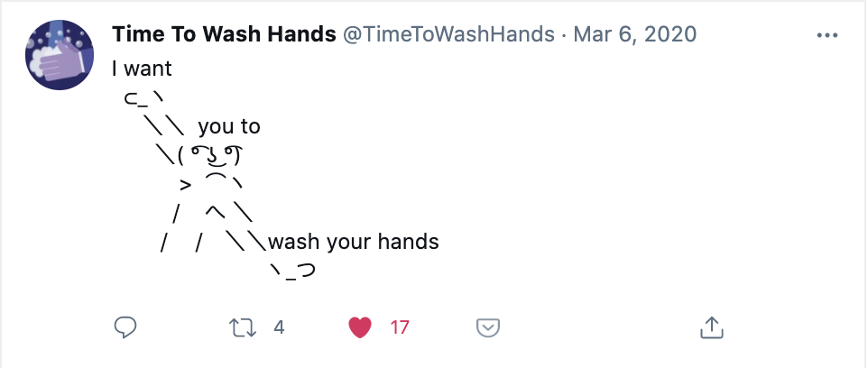Viewport: 868px width, 368px height.
Task: Click the ASCII figure's ">" elbow character
Action: click(x=186, y=184)
